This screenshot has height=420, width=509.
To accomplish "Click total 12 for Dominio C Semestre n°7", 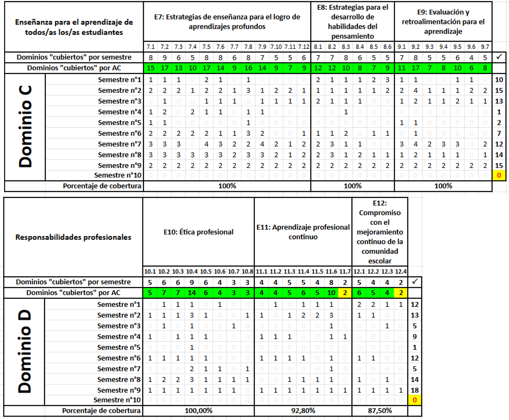I will [499, 144].
